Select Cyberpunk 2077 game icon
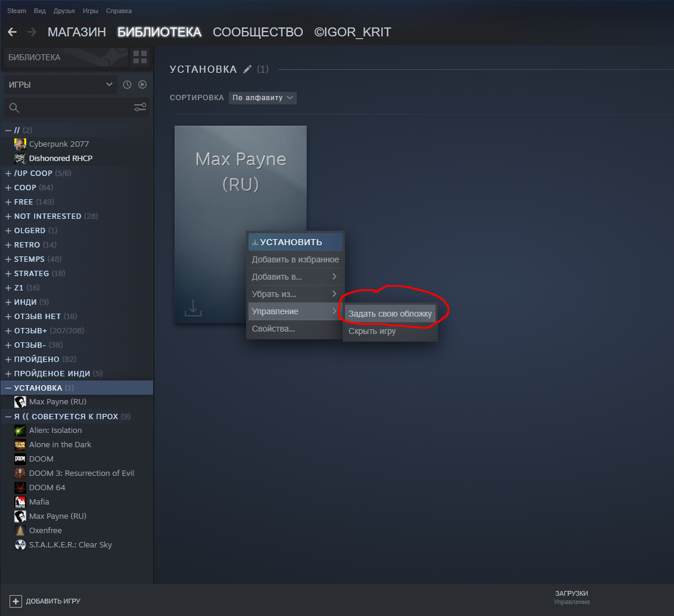 20,144
